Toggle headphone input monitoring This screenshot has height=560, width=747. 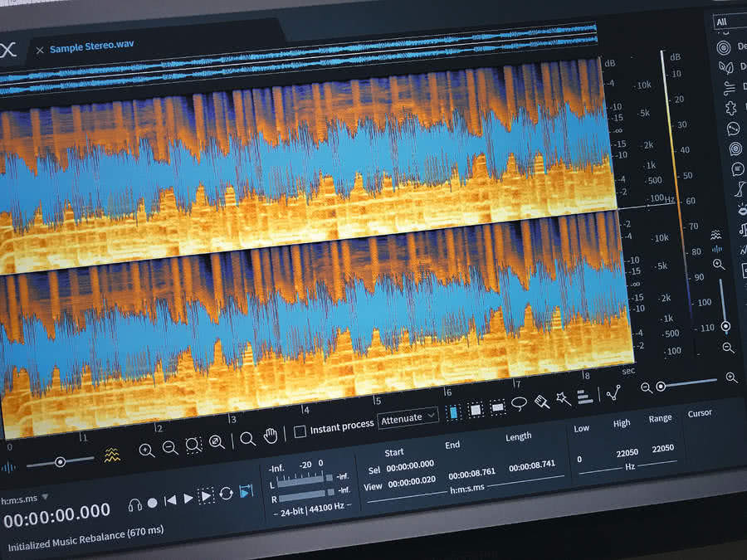click(x=134, y=504)
